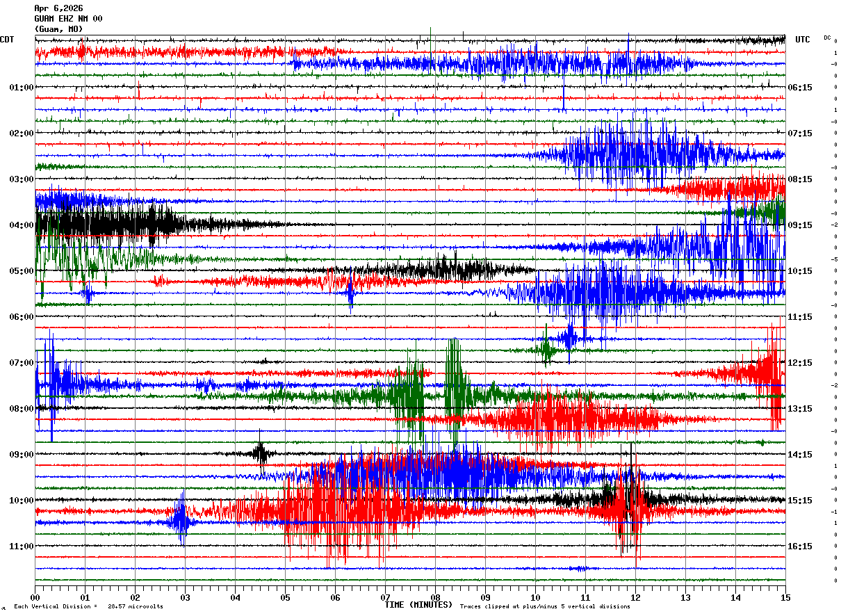841x616 pixels.
Task: Click minute tick "13" on the bottom axis
Action: [685, 597]
